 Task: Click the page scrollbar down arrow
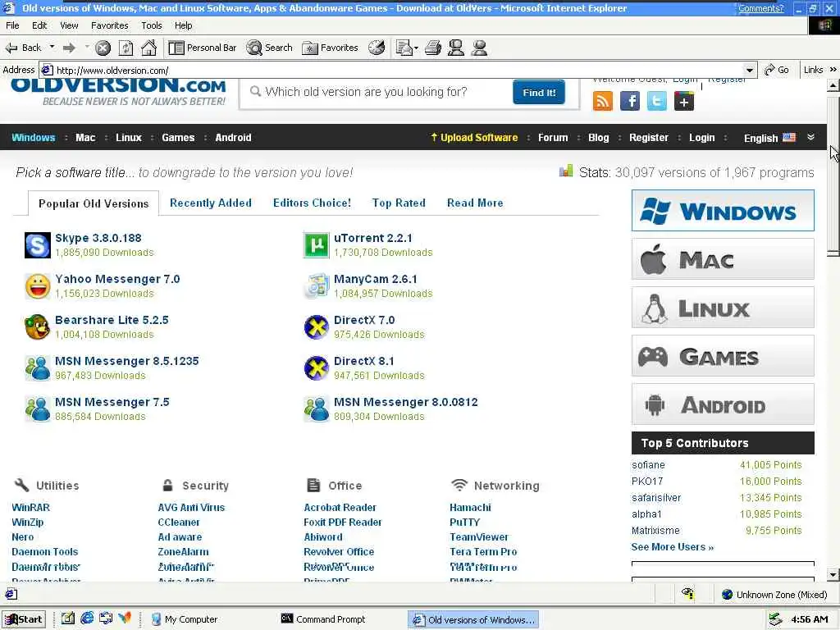click(x=833, y=575)
